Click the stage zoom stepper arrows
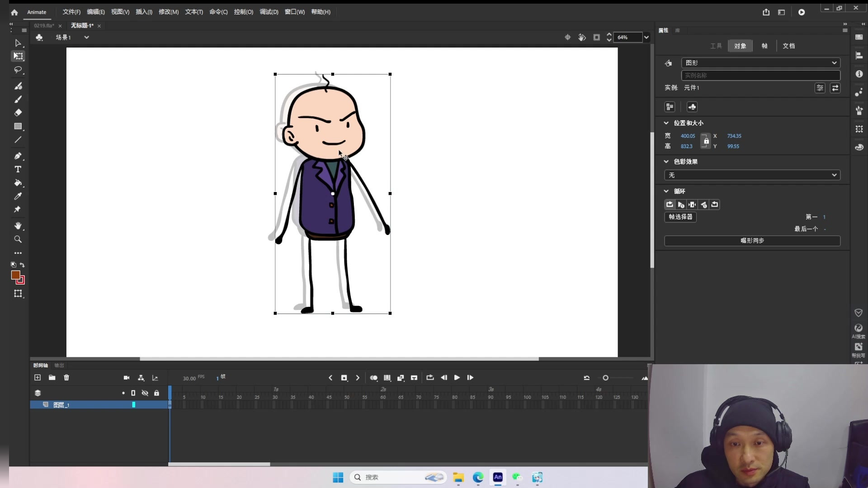Screen dimensions: 868x488 click(x=609, y=38)
